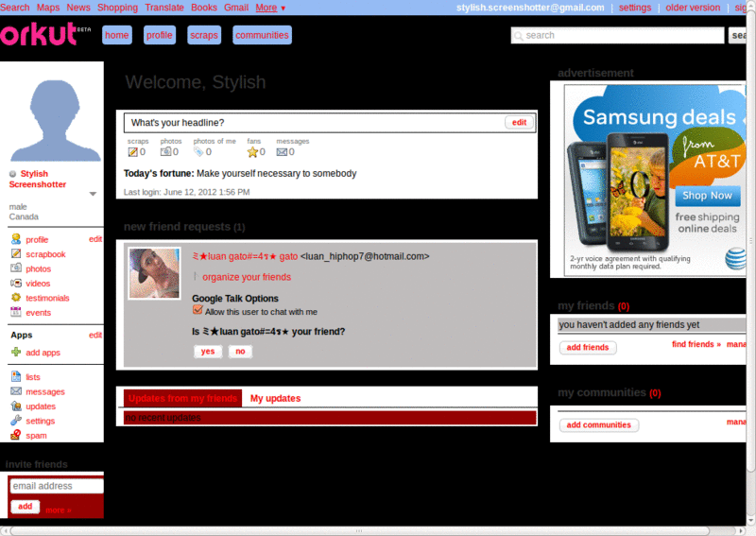
Task: Click the scraps count pencil icon
Action: coord(132,152)
